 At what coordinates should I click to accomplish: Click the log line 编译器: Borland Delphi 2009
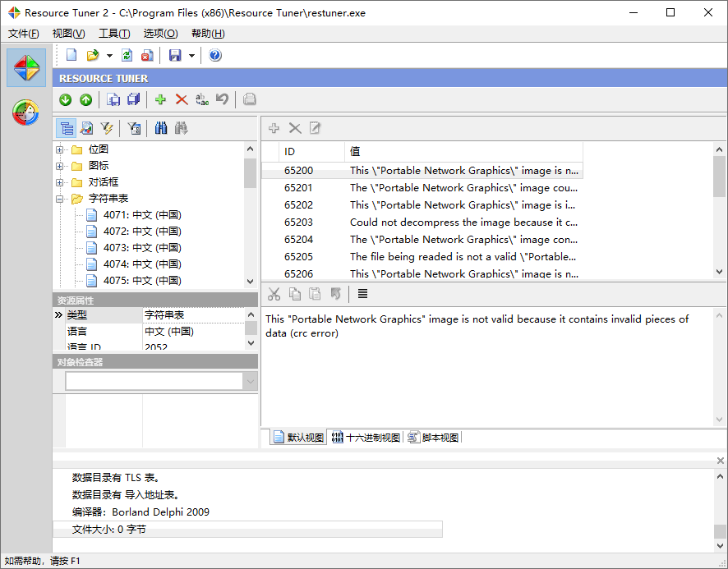coord(141,512)
